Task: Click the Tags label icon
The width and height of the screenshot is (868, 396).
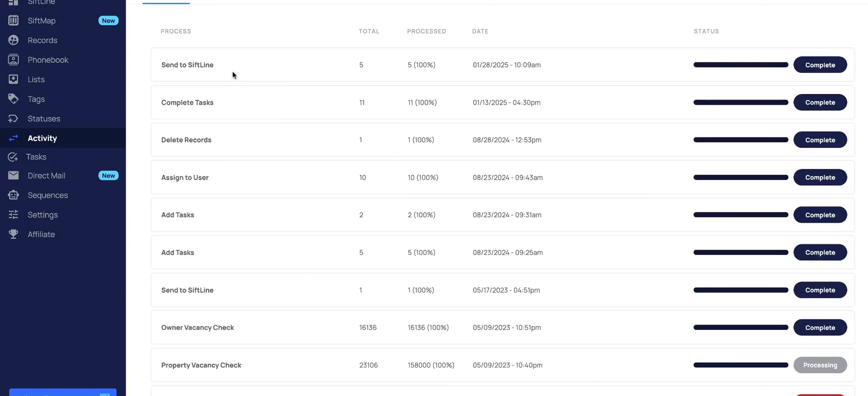Action: [x=14, y=99]
